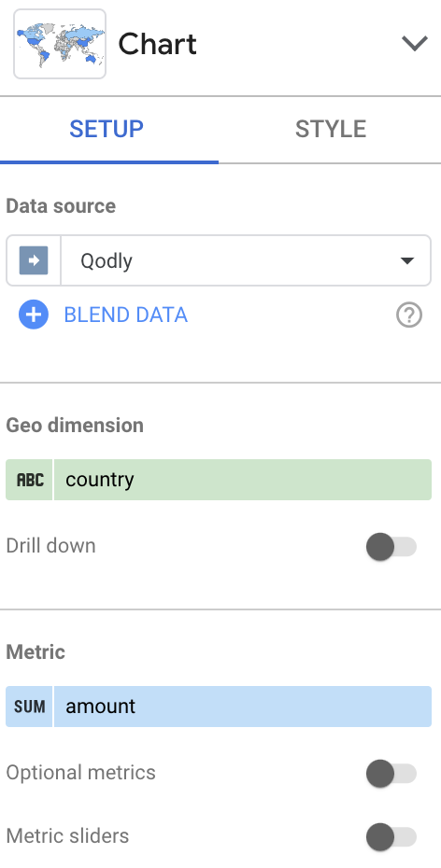Image resolution: width=441 pixels, height=868 pixels.
Task: Click the geo map chart type thumbnail
Action: pyautogui.click(x=60, y=44)
